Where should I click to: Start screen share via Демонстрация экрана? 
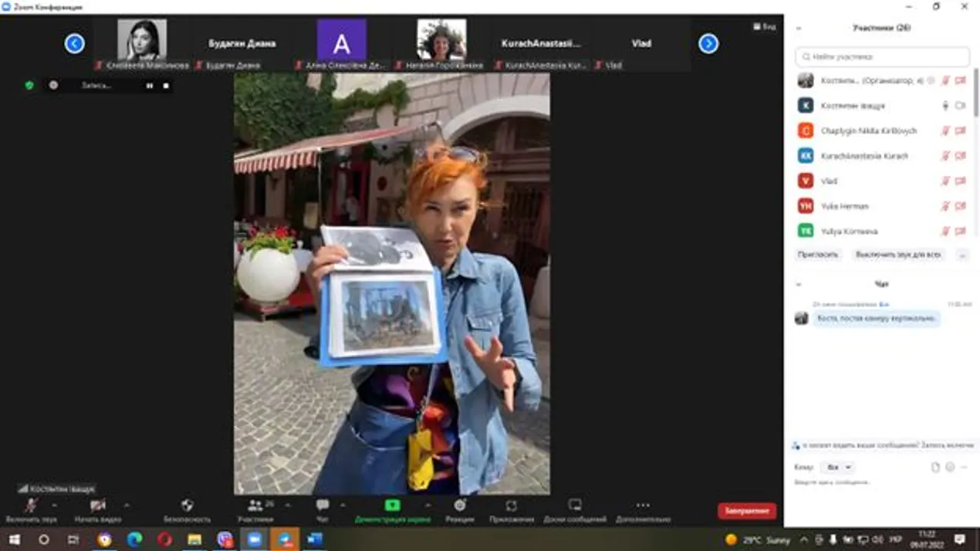point(392,511)
